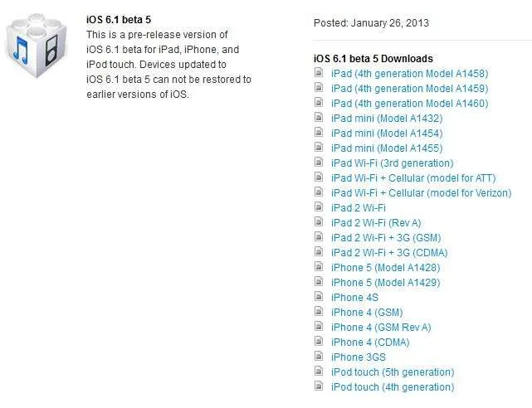Open iPhone 4 (GSM Rev A) download link
The height and width of the screenshot is (408, 532).
(x=381, y=327)
